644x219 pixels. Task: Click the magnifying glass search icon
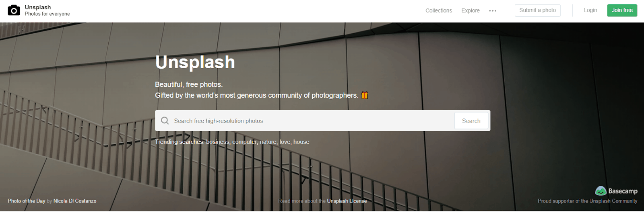coord(165,121)
